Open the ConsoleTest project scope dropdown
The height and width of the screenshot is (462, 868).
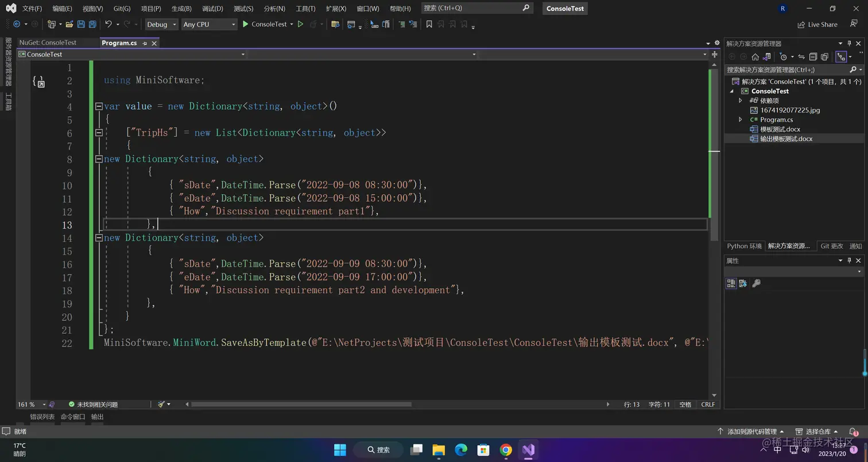131,54
